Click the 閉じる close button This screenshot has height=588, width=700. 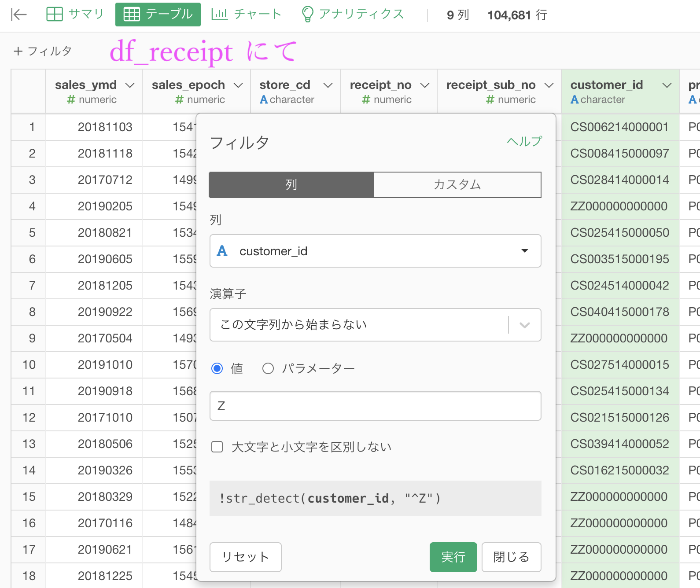click(512, 557)
